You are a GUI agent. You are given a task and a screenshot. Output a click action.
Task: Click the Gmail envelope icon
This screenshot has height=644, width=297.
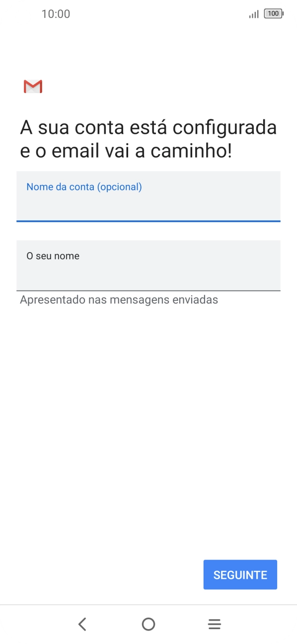click(32, 86)
